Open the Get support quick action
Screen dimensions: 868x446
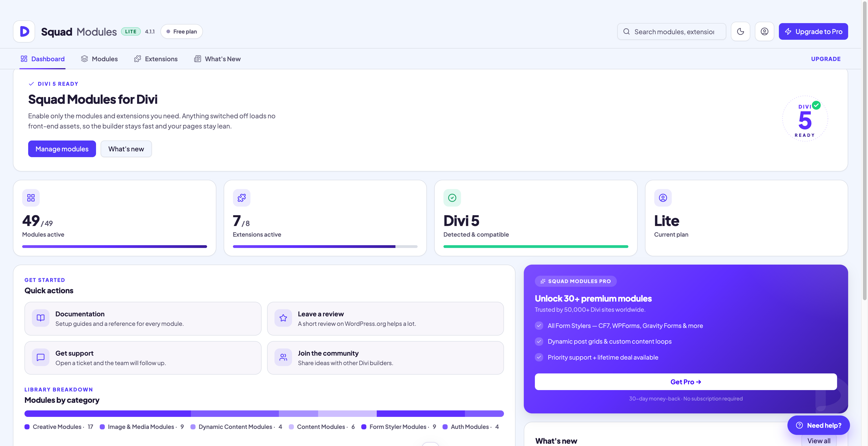[x=143, y=358]
